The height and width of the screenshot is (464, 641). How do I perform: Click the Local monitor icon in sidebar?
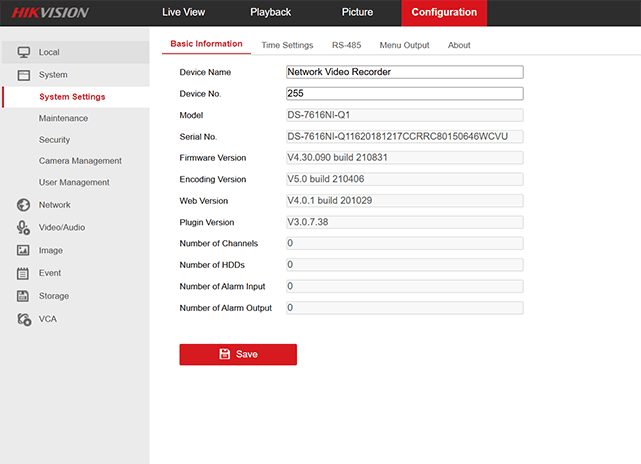23,52
